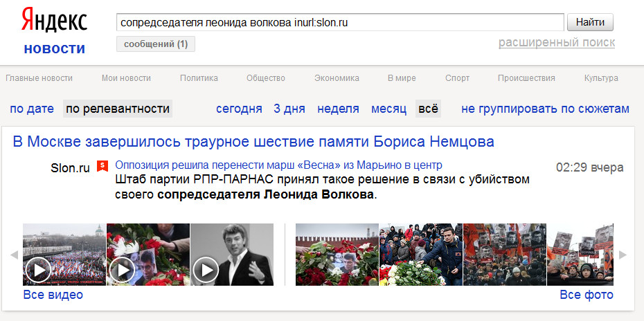Choose не группировать по сюжетам
The width and height of the screenshot is (644, 321).
tap(545, 109)
